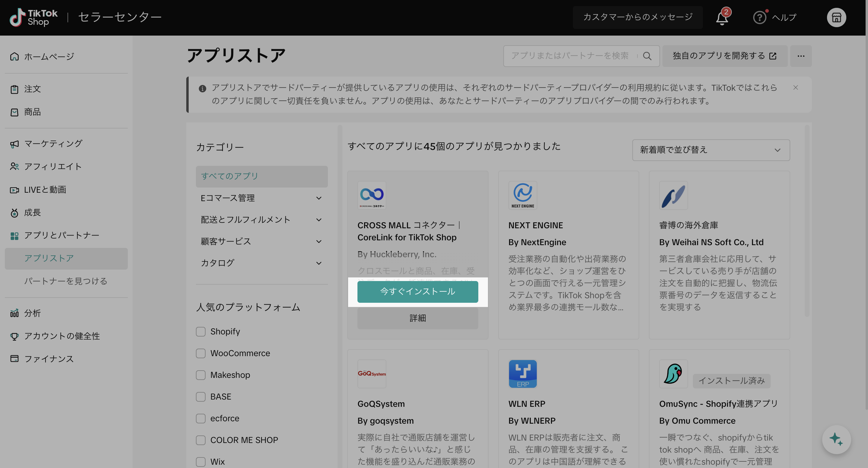Click the WLN ERP app logo
868x468 pixels.
click(x=523, y=374)
